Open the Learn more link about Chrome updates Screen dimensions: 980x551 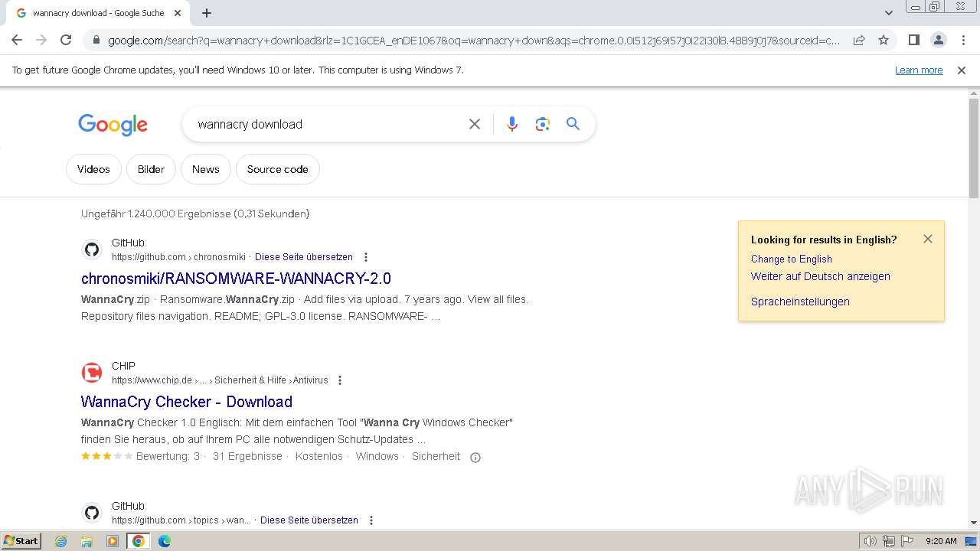[919, 70]
